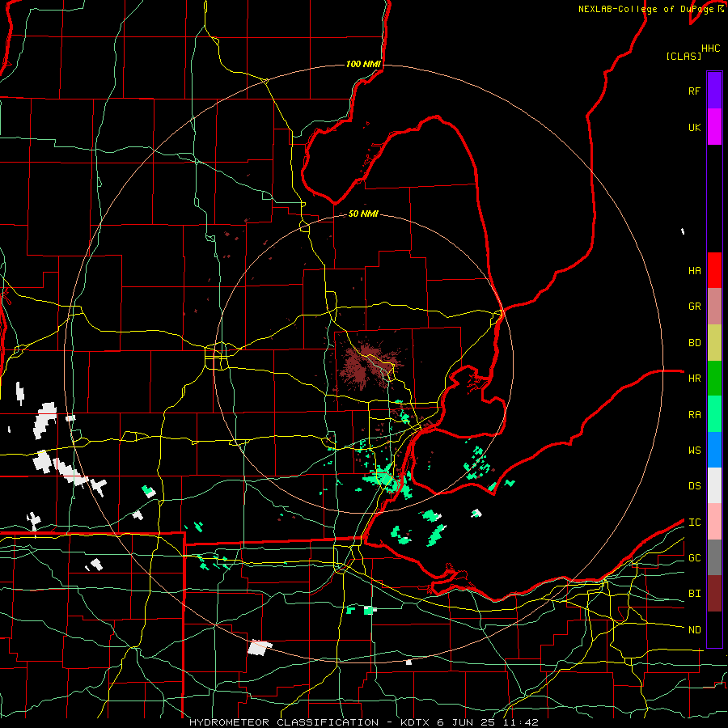This screenshot has height=728, width=728.
Task: Click the RF purple legend swatch
Action: (x=714, y=91)
